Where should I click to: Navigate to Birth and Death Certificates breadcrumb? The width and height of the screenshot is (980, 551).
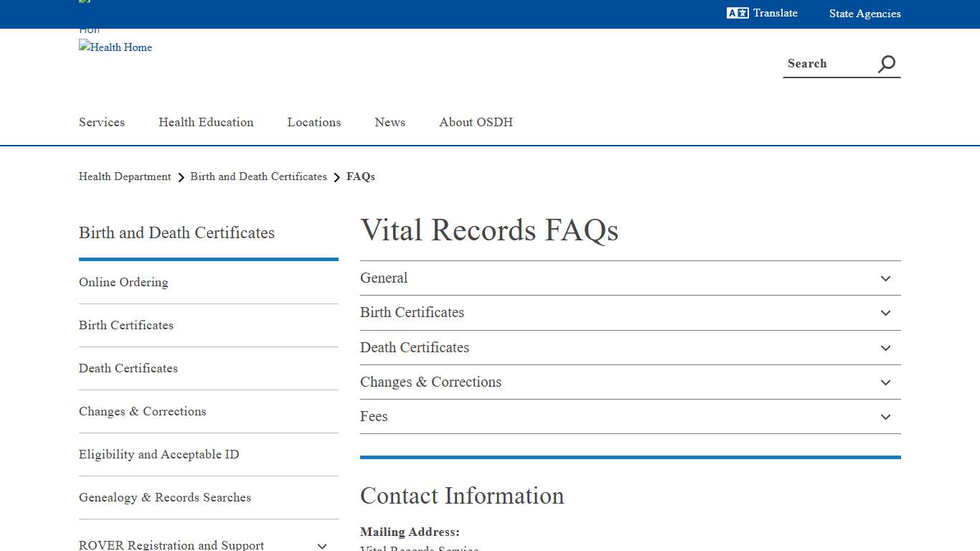(258, 176)
